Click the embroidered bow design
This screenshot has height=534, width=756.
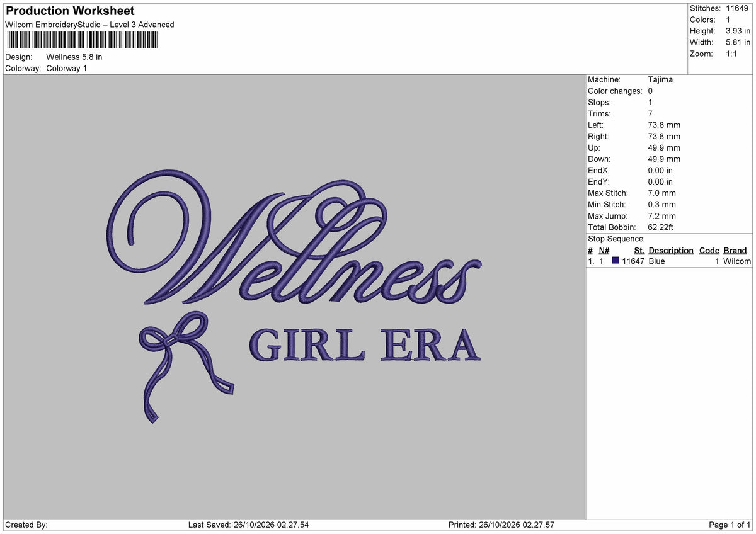coord(186,367)
